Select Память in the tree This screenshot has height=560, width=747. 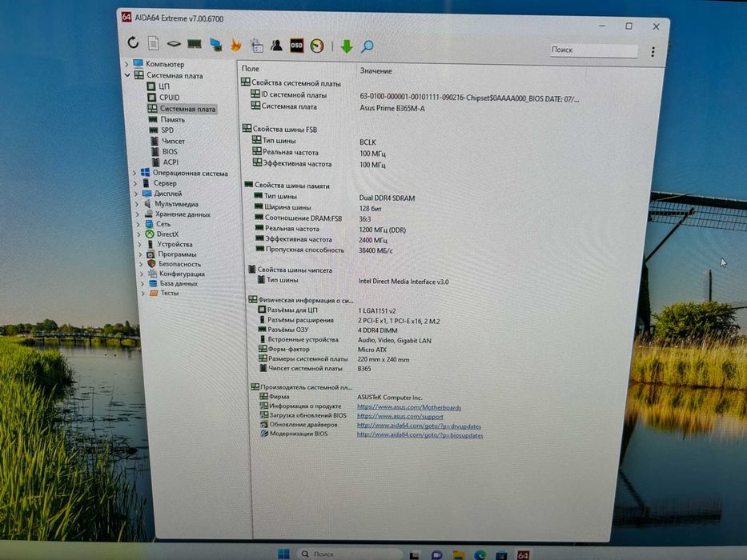click(x=172, y=119)
